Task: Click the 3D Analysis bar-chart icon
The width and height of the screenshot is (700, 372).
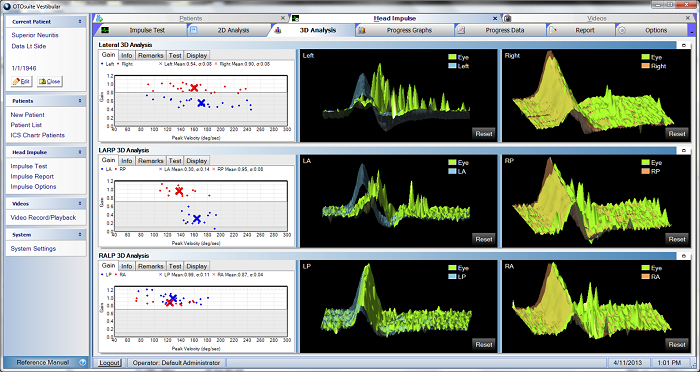Action: (x=278, y=30)
